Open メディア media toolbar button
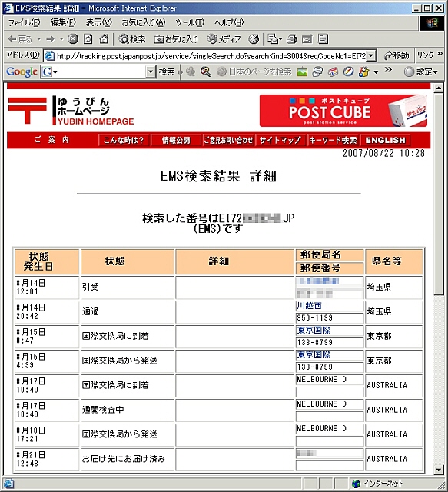This screenshot has height=492, width=448. [224, 39]
